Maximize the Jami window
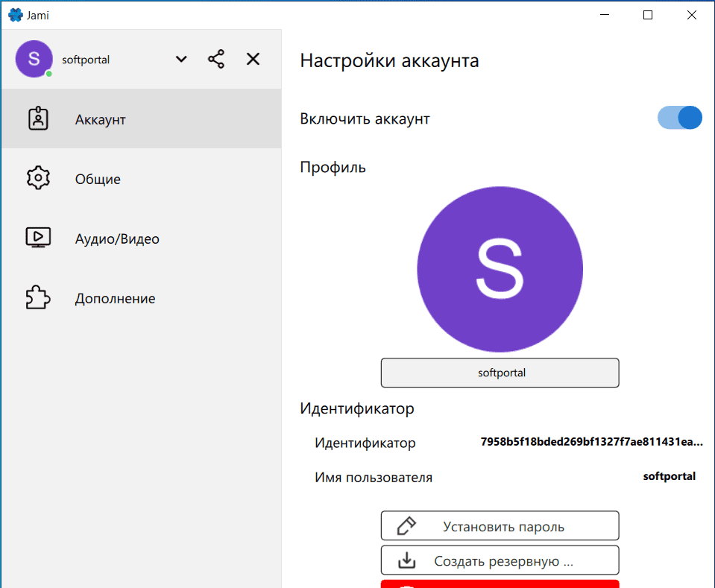This screenshot has width=715, height=588. point(647,15)
